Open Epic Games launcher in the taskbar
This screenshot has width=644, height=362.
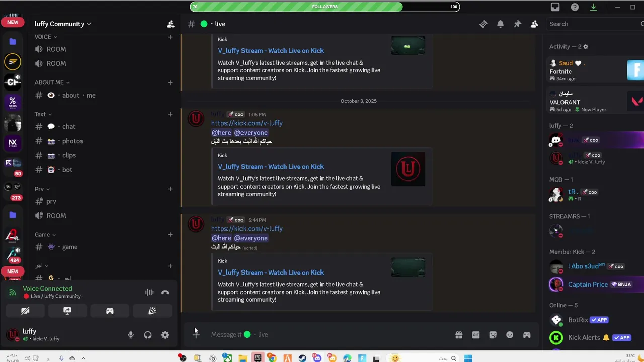pos(258,358)
